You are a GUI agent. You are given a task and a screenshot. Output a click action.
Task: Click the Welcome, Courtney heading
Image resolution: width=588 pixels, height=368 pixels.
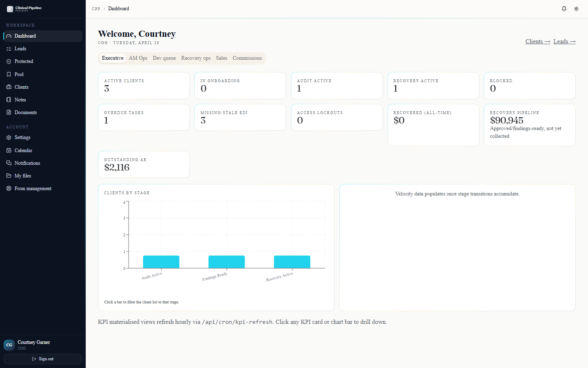tap(137, 34)
